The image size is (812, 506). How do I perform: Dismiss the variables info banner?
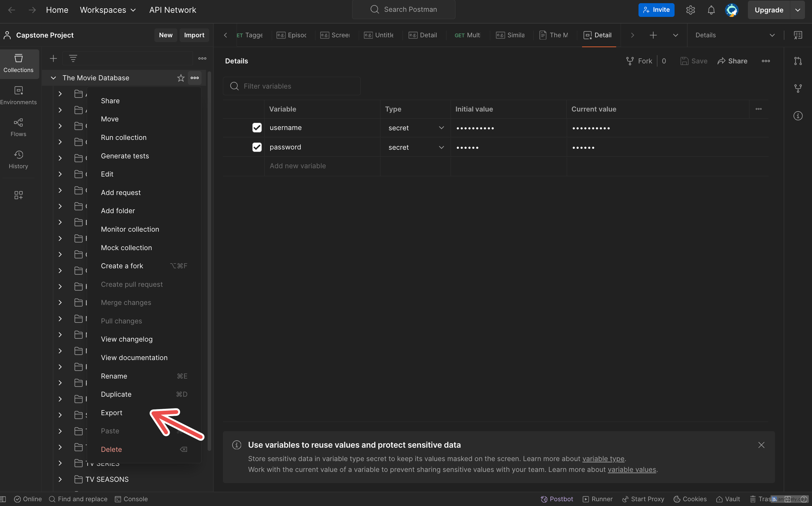(x=761, y=445)
